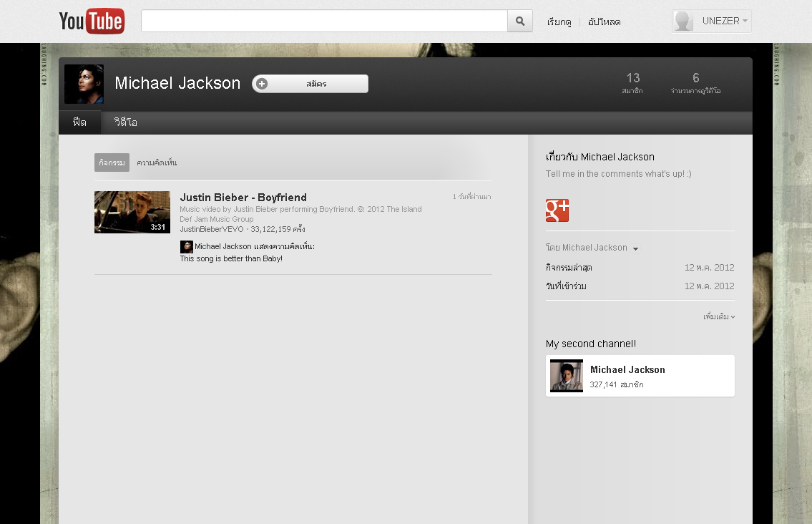Click the comment 'This song is better than Baby!'

[x=231, y=258]
